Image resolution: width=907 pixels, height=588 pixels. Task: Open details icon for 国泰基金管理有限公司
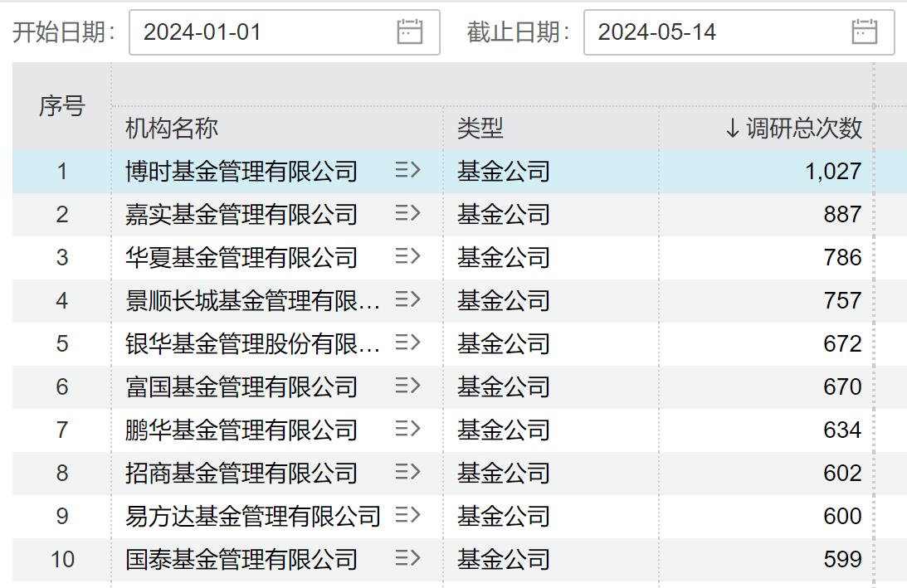[407, 558]
